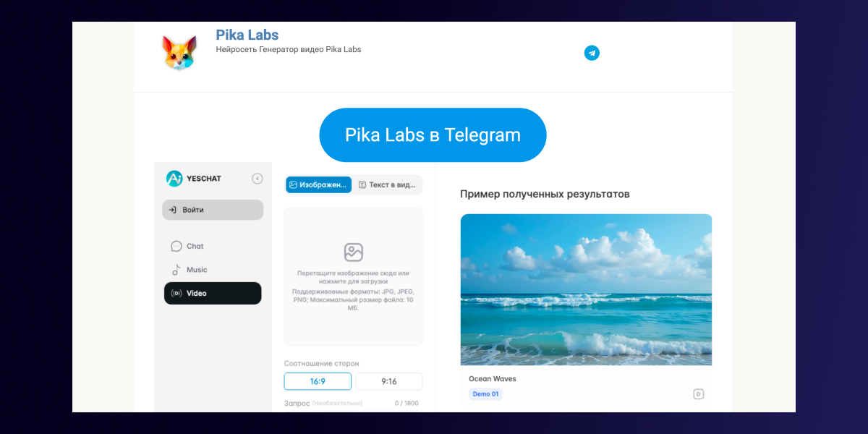Select the 9:16 aspect ratio
The height and width of the screenshot is (434, 868).
click(x=389, y=381)
